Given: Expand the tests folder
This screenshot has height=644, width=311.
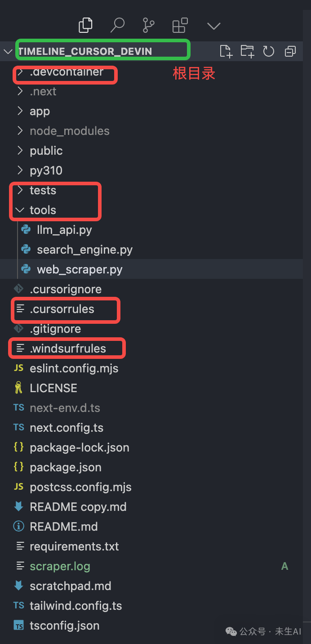Looking at the screenshot, I should tap(43, 190).
